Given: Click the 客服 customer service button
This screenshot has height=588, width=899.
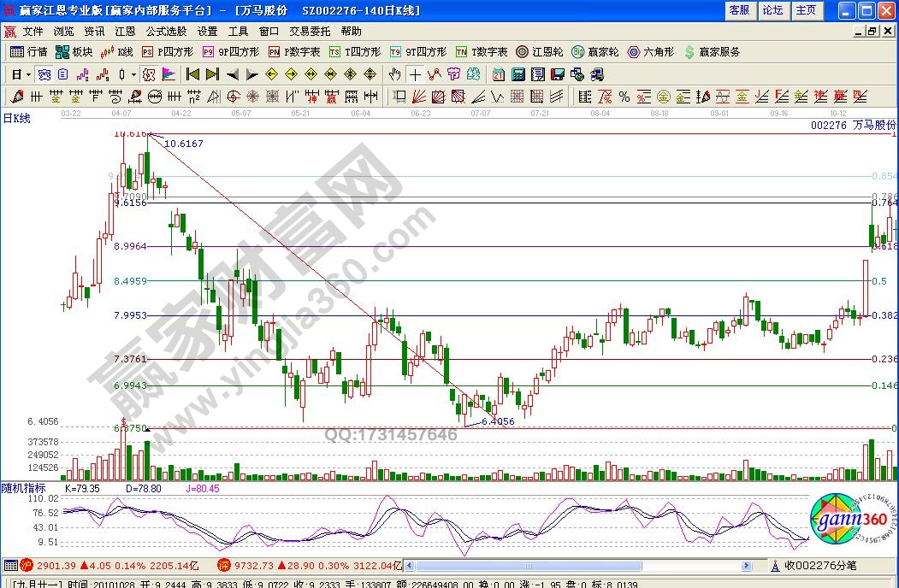Looking at the screenshot, I should tap(739, 10).
